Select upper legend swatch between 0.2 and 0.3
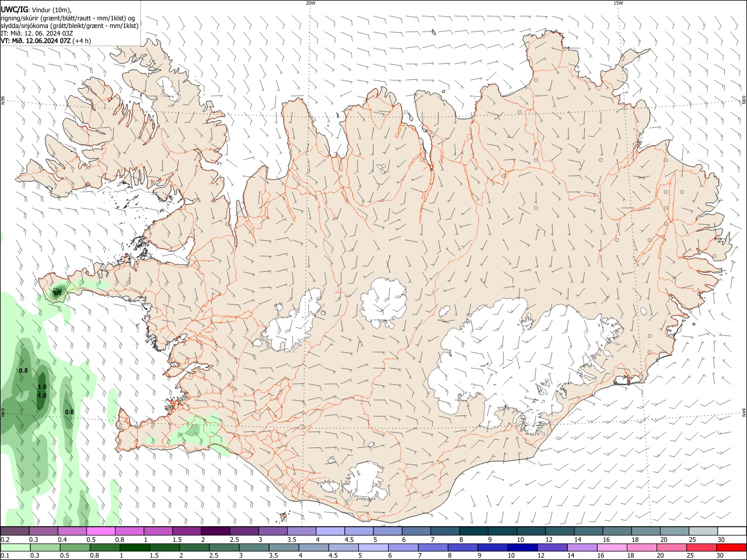This screenshot has width=747, height=560. (15, 531)
